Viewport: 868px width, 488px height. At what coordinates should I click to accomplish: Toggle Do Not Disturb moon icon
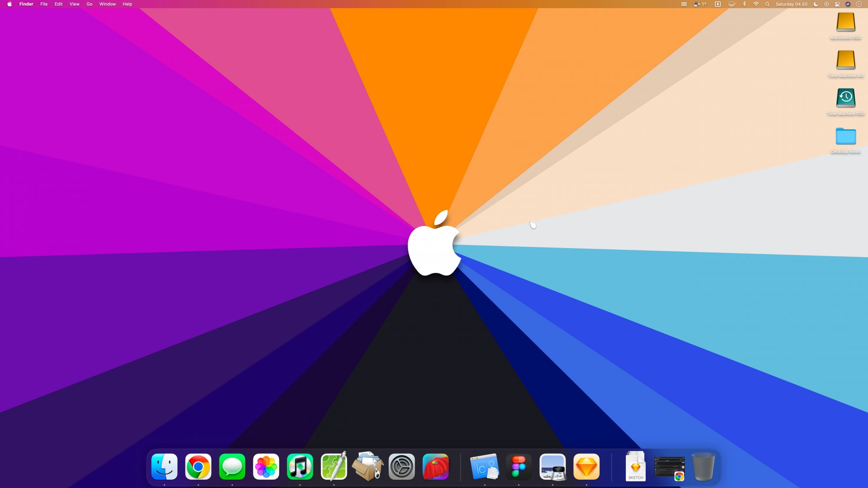pyautogui.click(x=816, y=4)
